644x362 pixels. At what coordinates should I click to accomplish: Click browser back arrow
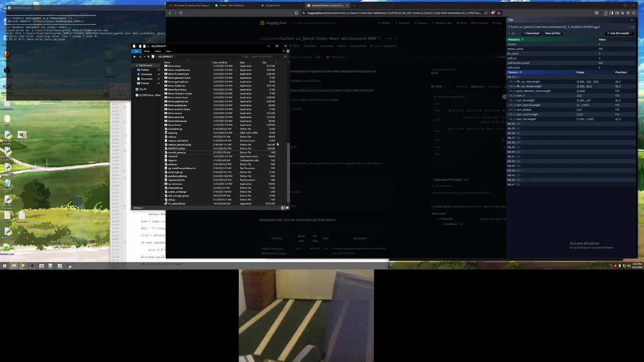click(170, 13)
